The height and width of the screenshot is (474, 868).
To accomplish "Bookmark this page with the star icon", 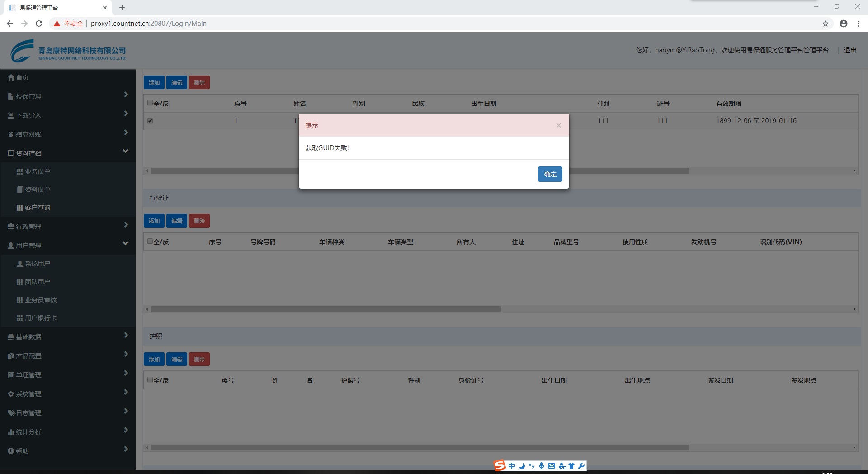I will (826, 24).
